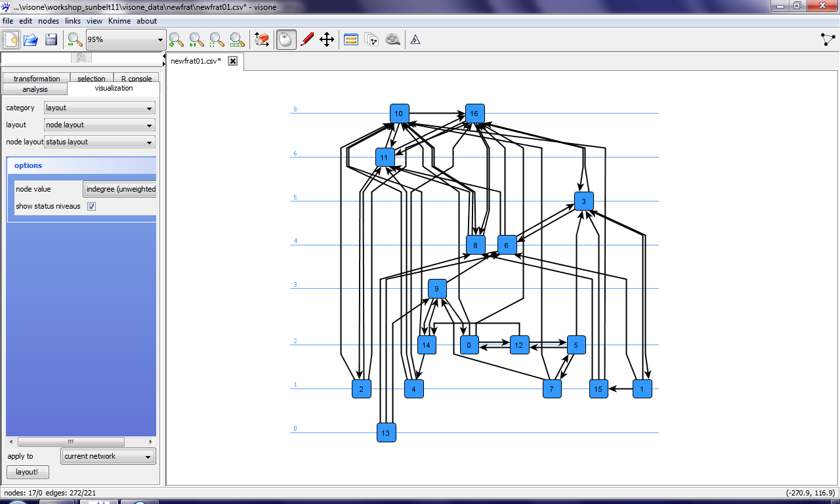
Task: Select node 15 in the graph
Action: (598, 389)
